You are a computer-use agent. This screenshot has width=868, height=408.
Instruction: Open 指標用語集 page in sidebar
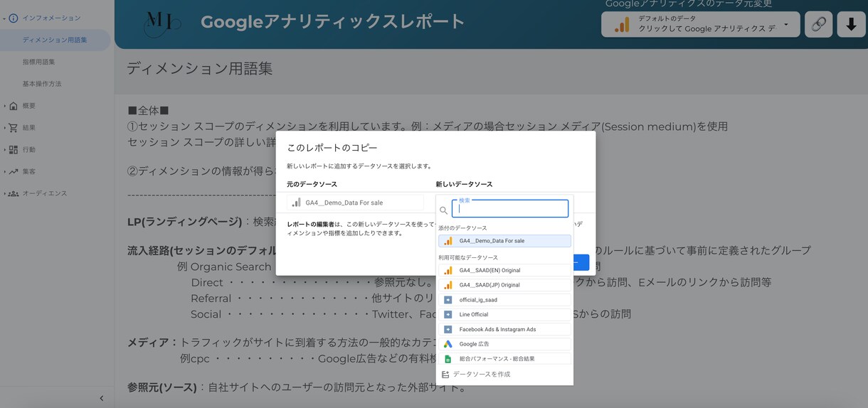[x=38, y=62]
